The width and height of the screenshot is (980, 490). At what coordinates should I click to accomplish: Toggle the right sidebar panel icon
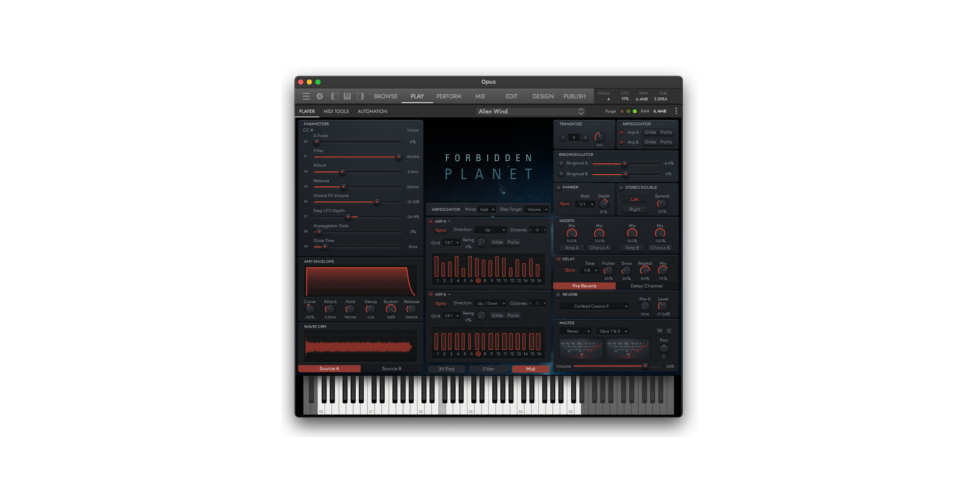click(360, 96)
